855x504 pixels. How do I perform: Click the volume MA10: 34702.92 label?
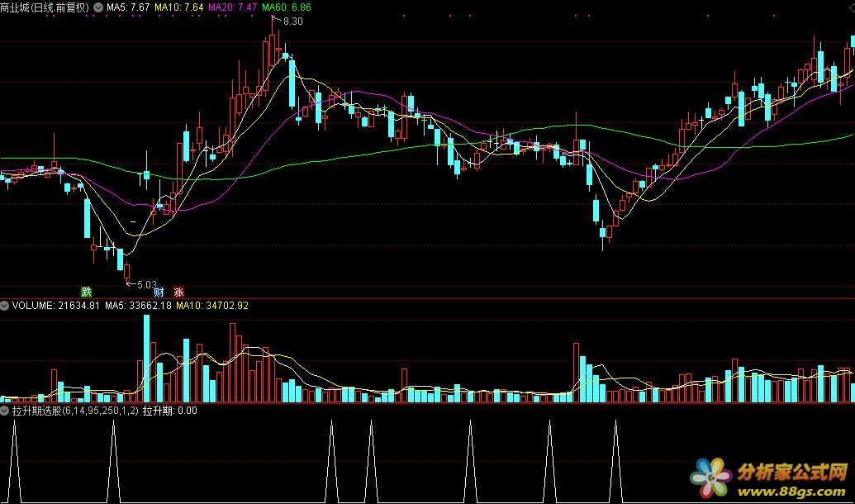(211, 306)
